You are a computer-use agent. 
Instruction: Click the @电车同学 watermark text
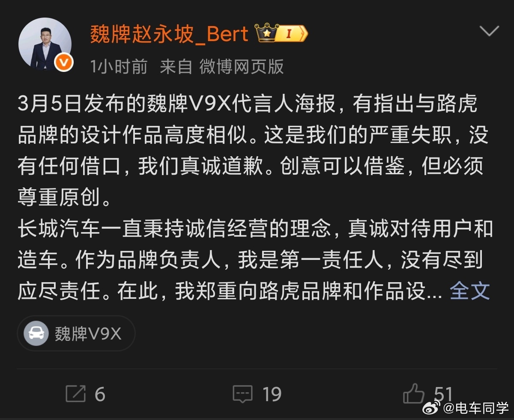click(x=475, y=408)
